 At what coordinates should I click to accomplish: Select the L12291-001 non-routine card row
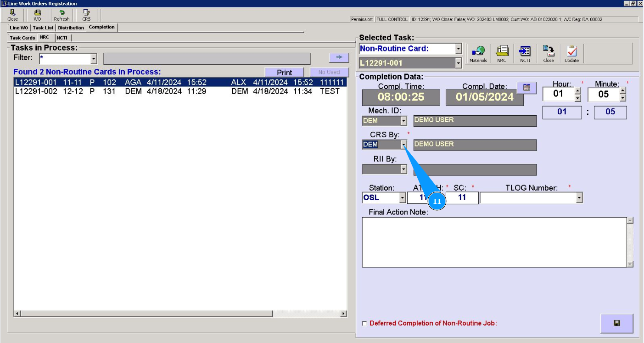(x=180, y=83)
